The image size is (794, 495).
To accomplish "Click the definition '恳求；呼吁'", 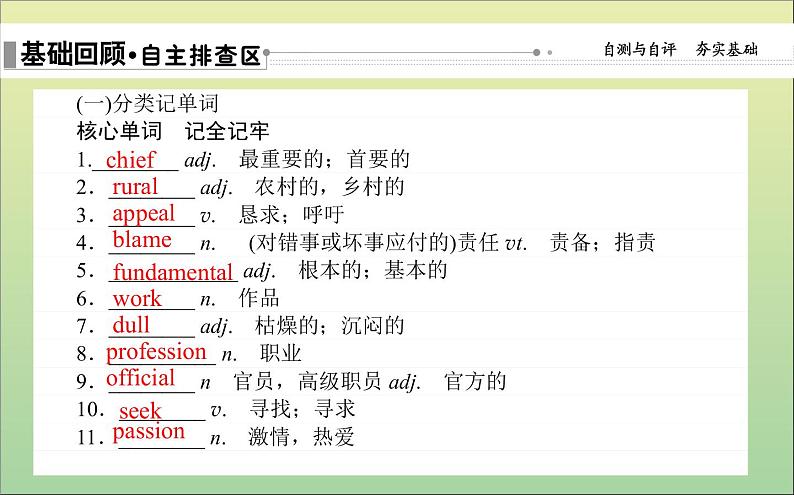I will (292, 215).
